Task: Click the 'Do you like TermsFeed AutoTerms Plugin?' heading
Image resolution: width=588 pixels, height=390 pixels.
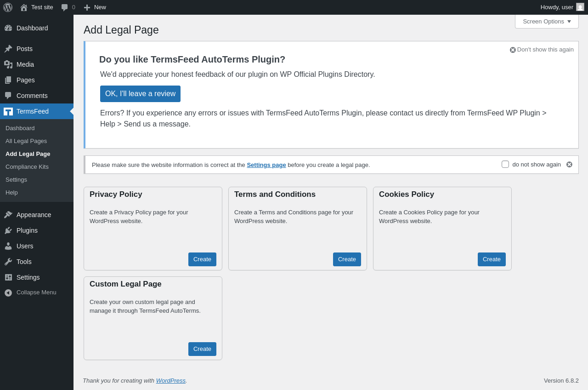Action: pyautogui.click(x=192, y=59)
